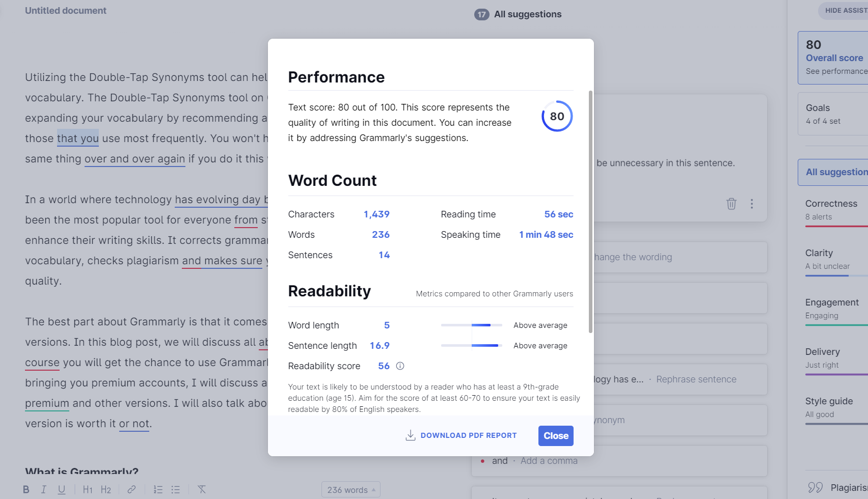Select the Correctness category in the sidebar
The width and height of the screenshot is (868, 499).
[832, 209]
